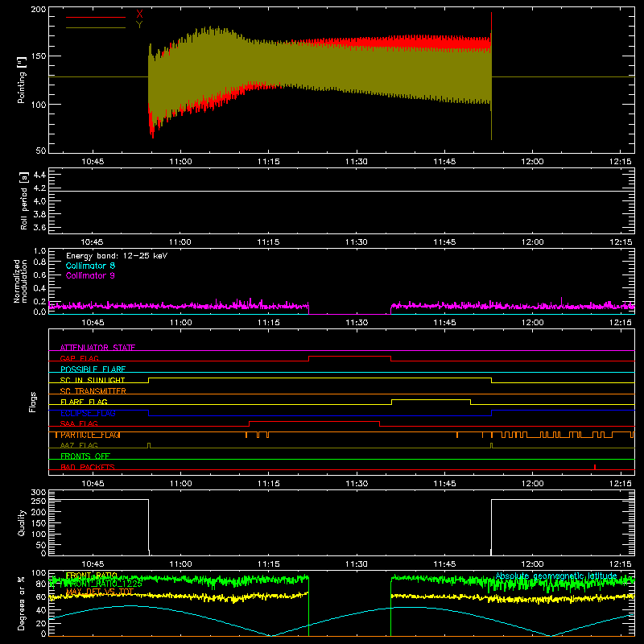Click the raised GAP_FLAG segment near 11:30
Viewport: 644px width, 644px height.
click(349, 357)
